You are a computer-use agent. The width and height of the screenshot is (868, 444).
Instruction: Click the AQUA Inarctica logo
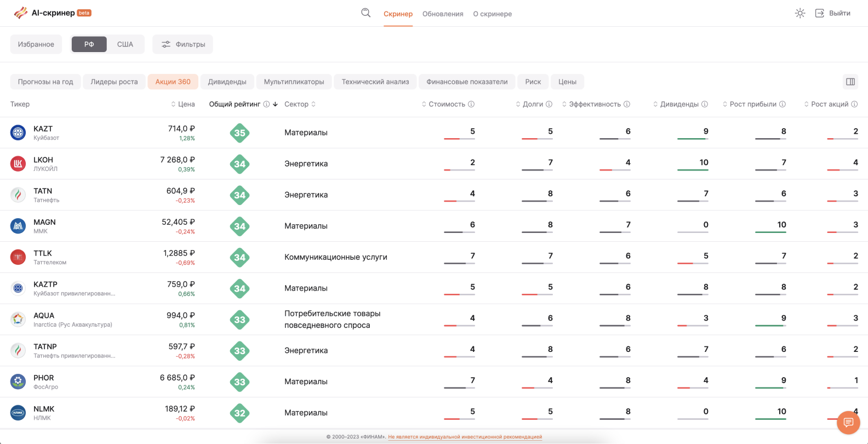[18, 319]
